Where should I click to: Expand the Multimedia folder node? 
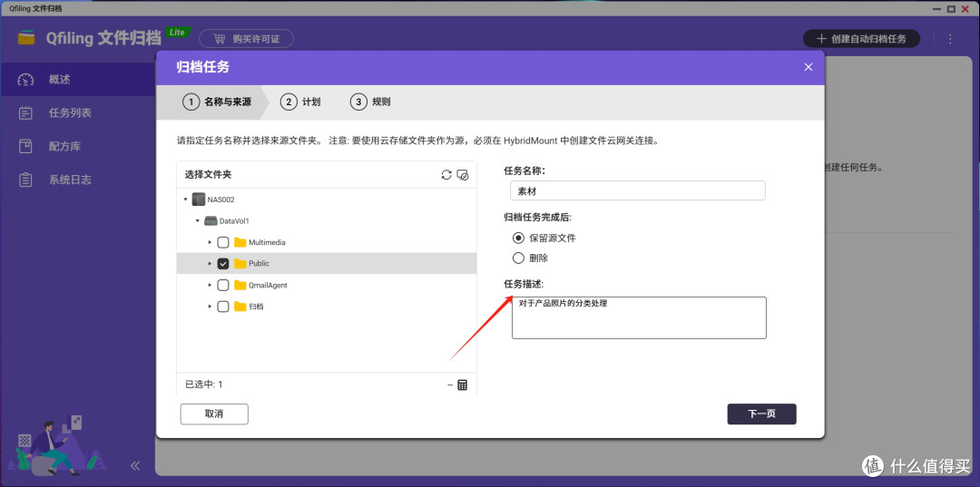(x=210, y=242)
